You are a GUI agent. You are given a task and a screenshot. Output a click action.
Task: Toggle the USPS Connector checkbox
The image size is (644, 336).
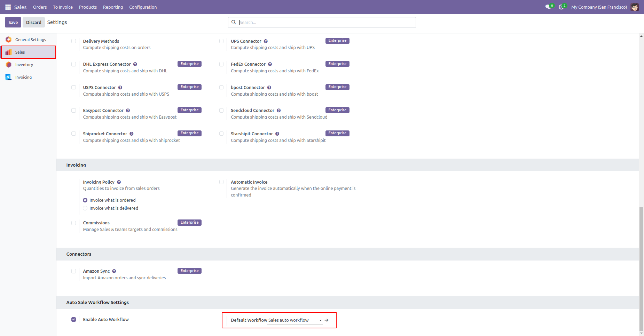[73, 87]
